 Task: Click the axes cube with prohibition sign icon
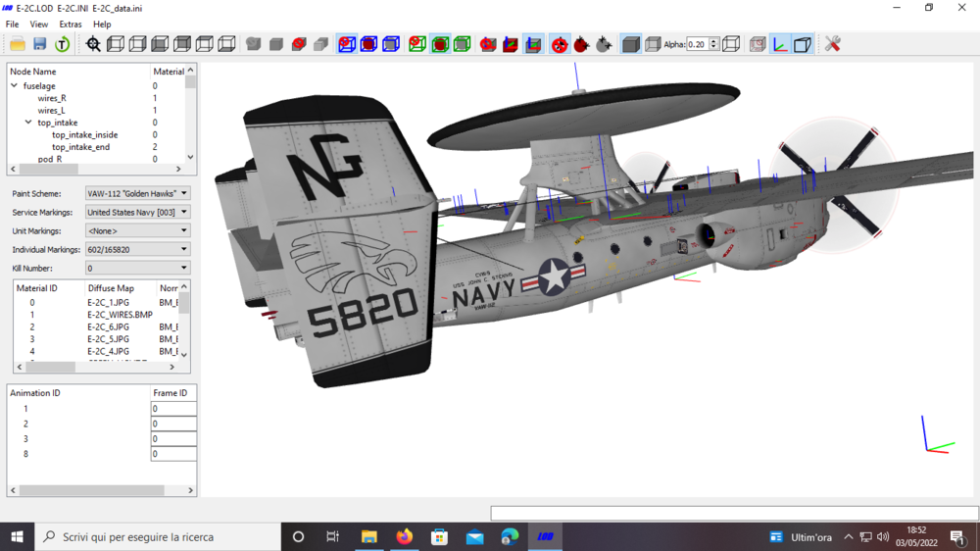point(488,44)
